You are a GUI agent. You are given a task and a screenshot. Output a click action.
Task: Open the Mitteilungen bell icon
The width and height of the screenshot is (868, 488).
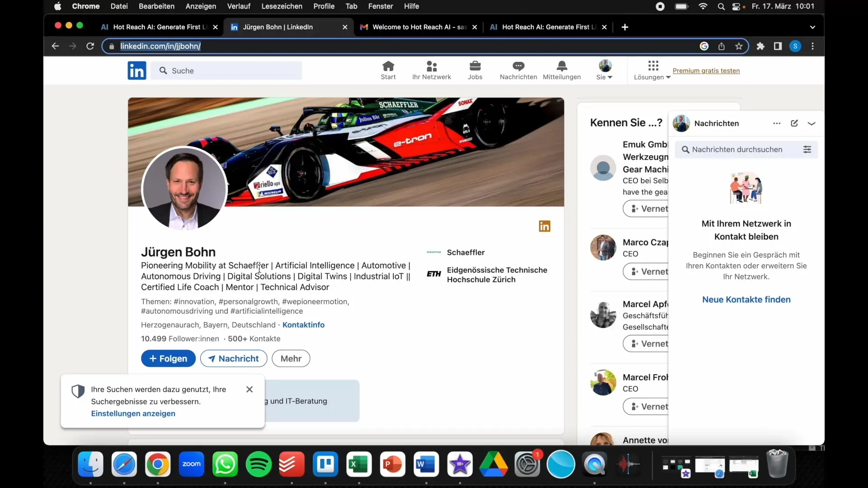pyautogui.click(x=561, y=70)
